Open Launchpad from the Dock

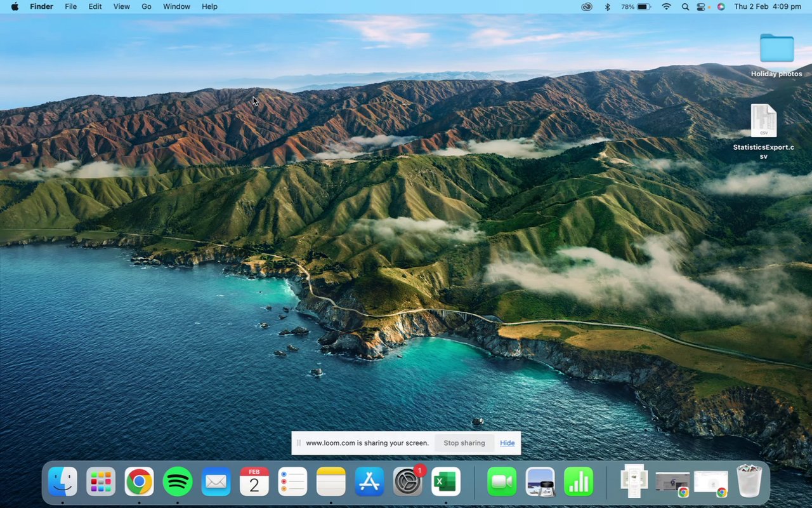101,482
